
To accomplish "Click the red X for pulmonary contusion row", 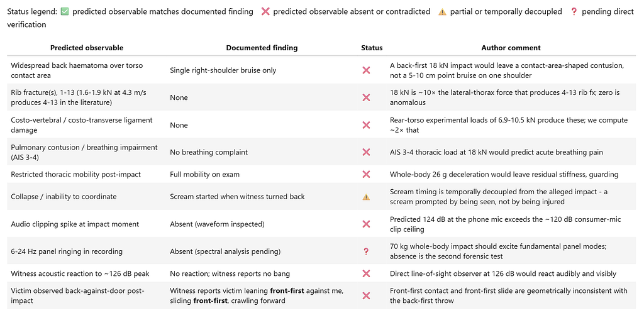I will [366, 152].
